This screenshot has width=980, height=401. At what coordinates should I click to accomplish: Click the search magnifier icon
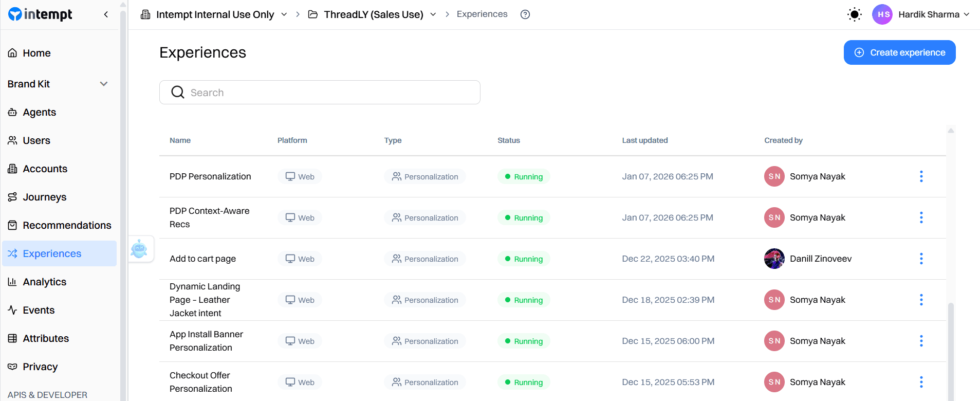pos(178,93)
